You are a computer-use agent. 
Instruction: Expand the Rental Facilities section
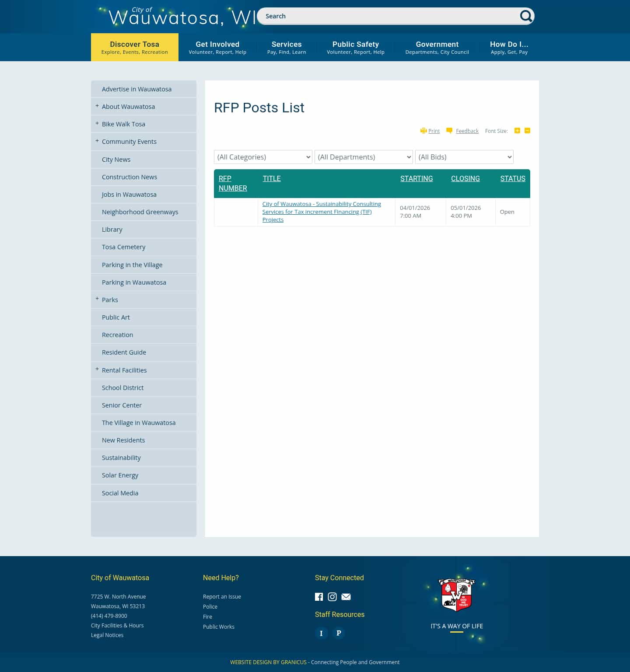(97, 369)
